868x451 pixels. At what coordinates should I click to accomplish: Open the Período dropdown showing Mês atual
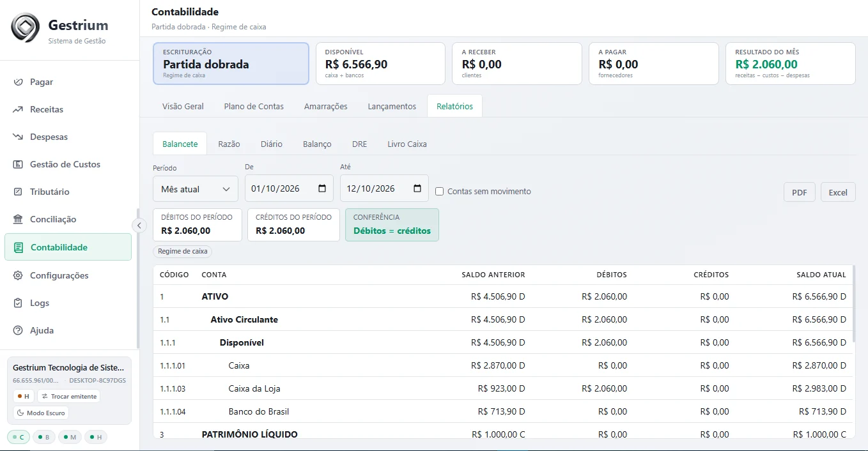click(x=196, y=189)
